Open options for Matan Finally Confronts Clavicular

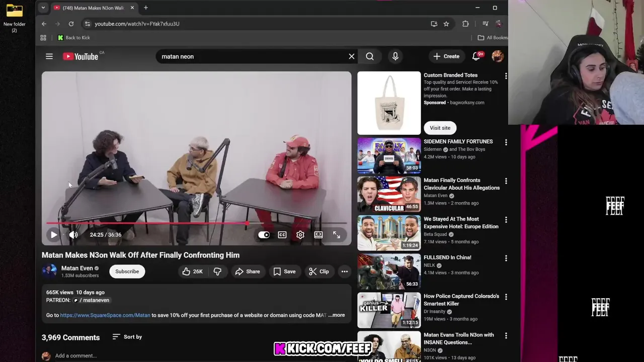pyautogui.click(x=506, y=181)
